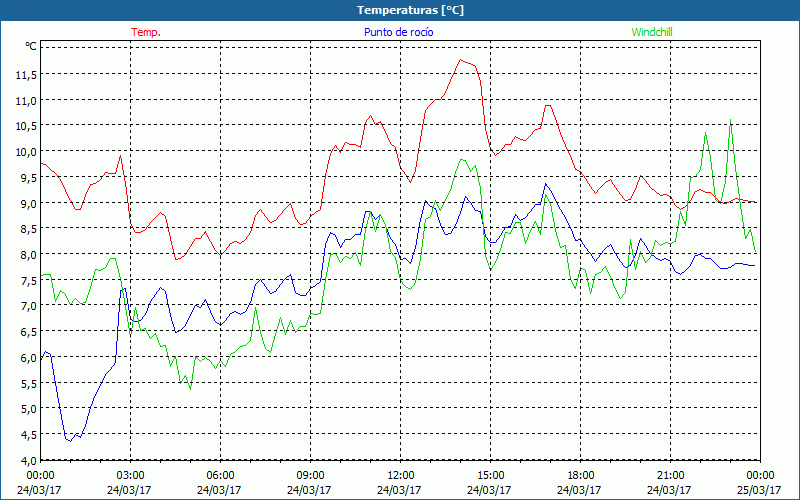The height and width of the screenshot is (500, 800).
Task: Click the 11,5 y-axis value
Action: point(26,75)
